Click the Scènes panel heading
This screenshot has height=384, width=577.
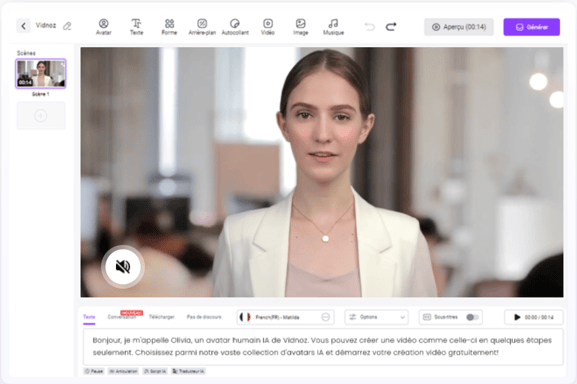pyautogui.click(x=26, y=53)
